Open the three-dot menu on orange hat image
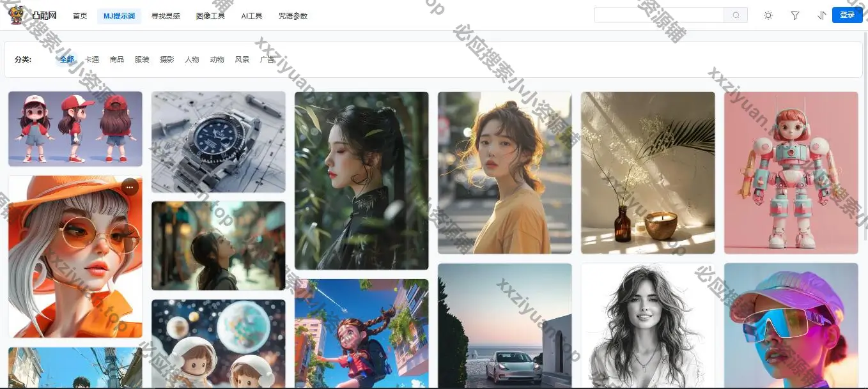Image resolution: width=868 pixels, height=389 pixels. (130, 187)
